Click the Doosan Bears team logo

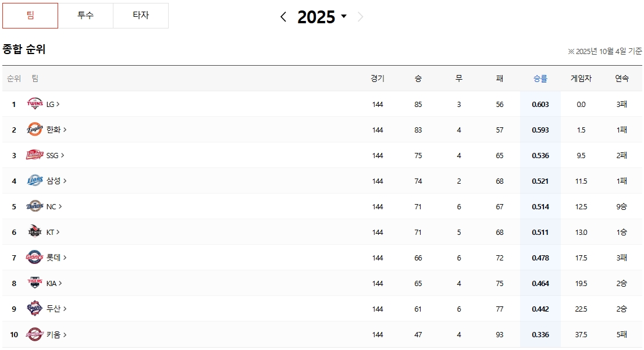coord(35,309)
